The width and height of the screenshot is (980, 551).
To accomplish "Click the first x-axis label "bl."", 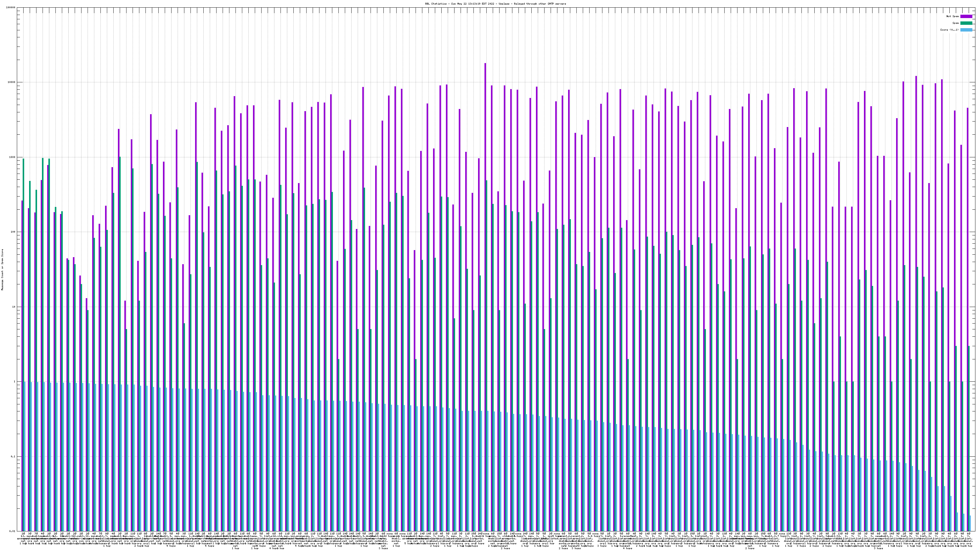I will tap(23, 536).
